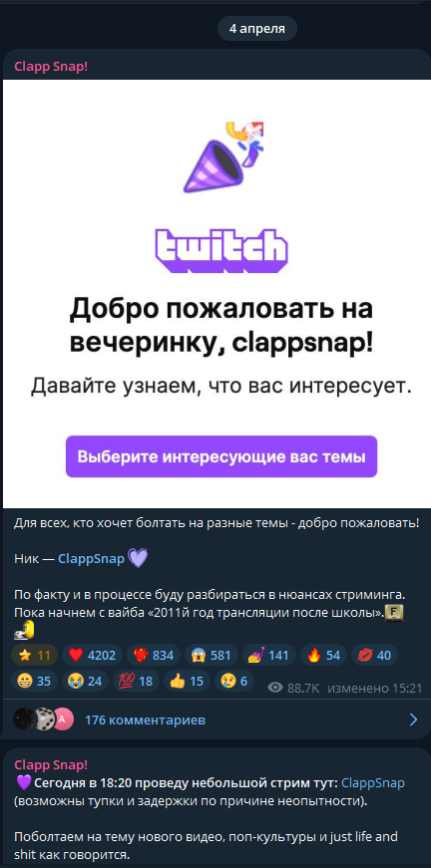Add the sad face reaction 6

234,681
